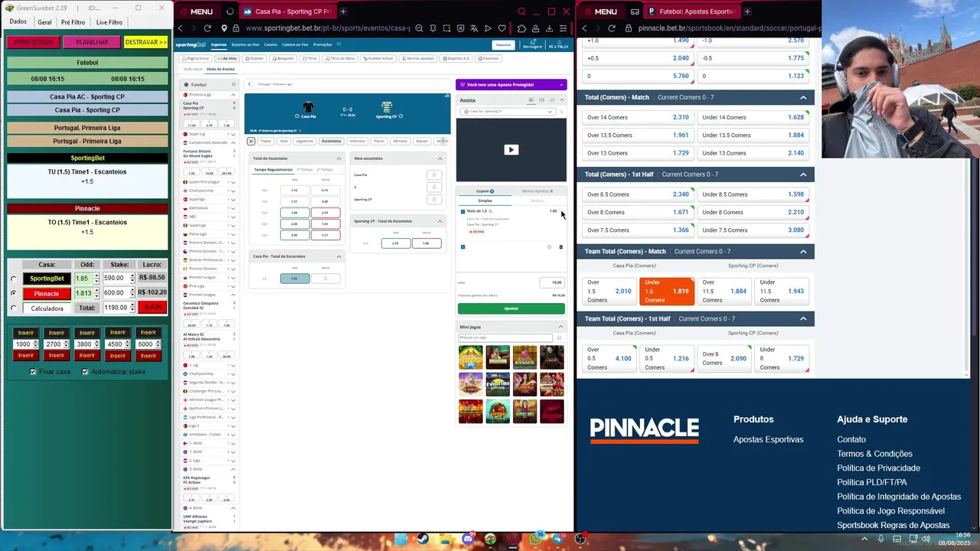
Task: Close the market filter with X icon
Action: tap(250, 141)
